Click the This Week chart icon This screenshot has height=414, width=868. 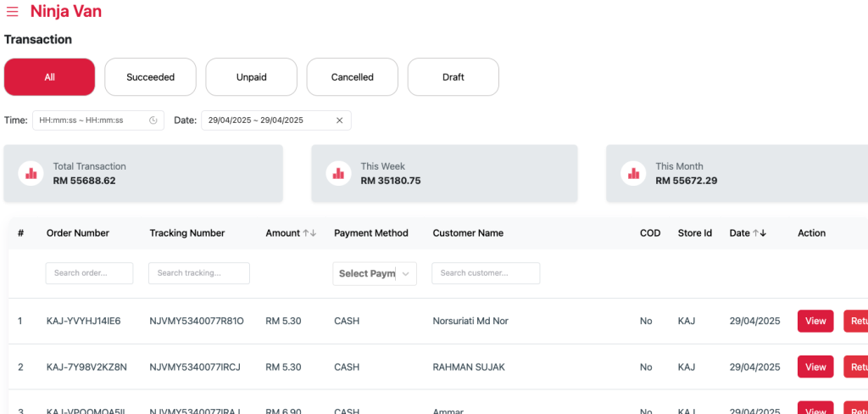338,173
